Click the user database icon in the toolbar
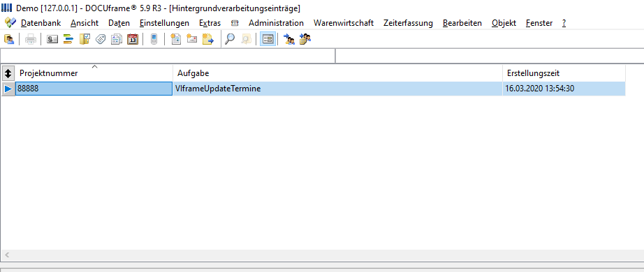 pyautogui.click(x=9, y=39)
